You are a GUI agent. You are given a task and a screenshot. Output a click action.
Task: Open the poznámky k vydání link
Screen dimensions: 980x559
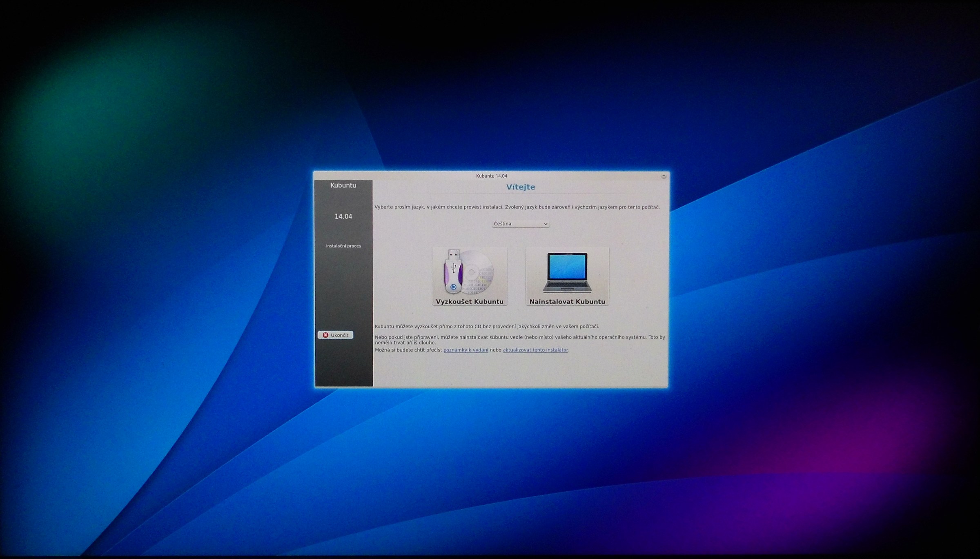coord(465,350)
